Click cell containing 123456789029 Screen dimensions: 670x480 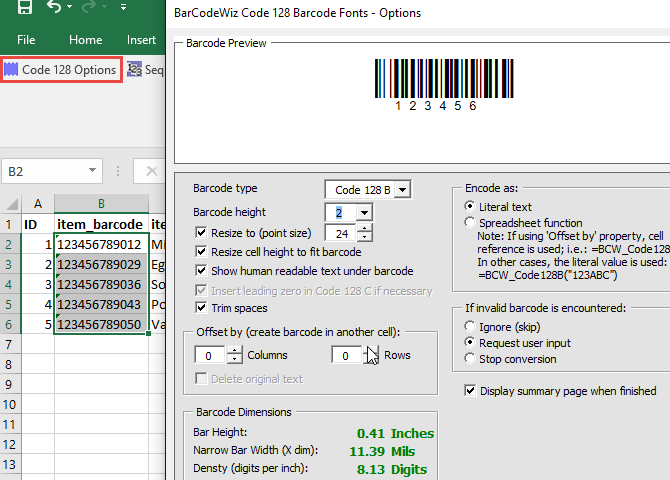tap(101, 265)
